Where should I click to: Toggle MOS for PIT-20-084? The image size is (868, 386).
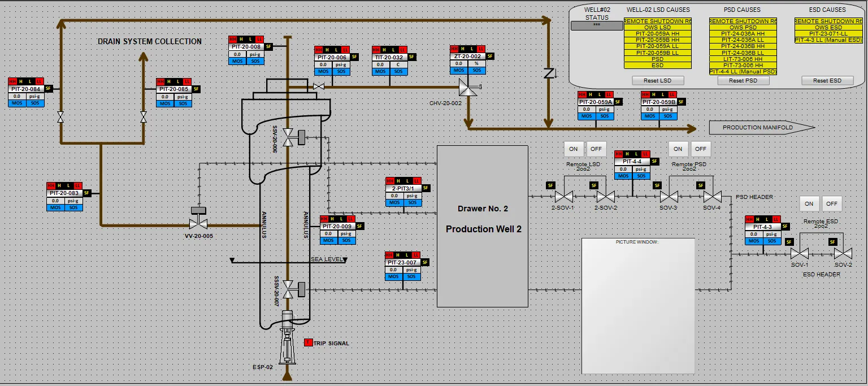click(x=18, y=103)
